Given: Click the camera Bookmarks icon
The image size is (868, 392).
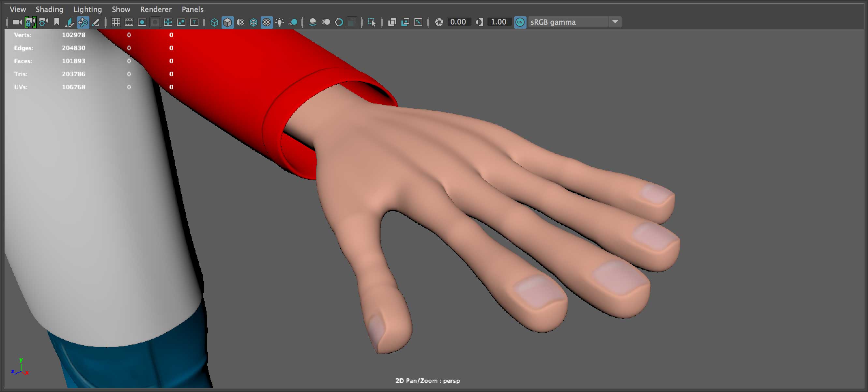Looking at the screenshot, I should tap(57, 22).
